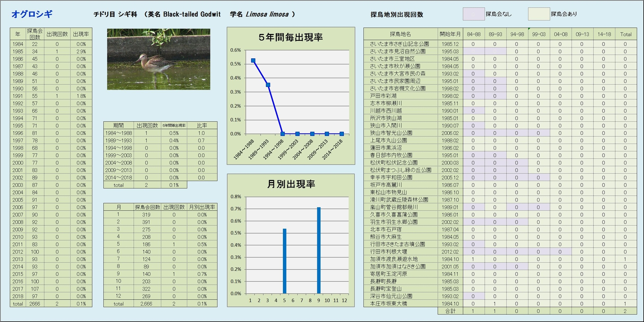The image size is (644, 322).
Task: Select the 探鳥地名 column header
Action: pos(400,34)
